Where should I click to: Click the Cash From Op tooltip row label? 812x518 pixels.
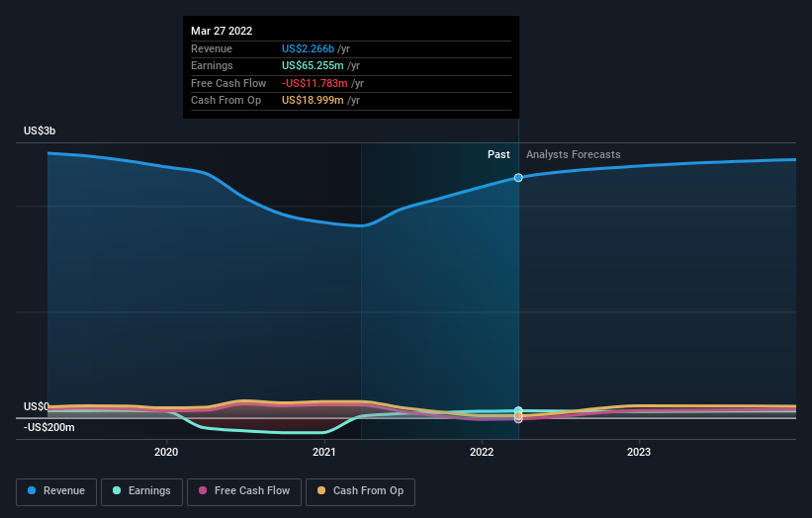(226, 101)
